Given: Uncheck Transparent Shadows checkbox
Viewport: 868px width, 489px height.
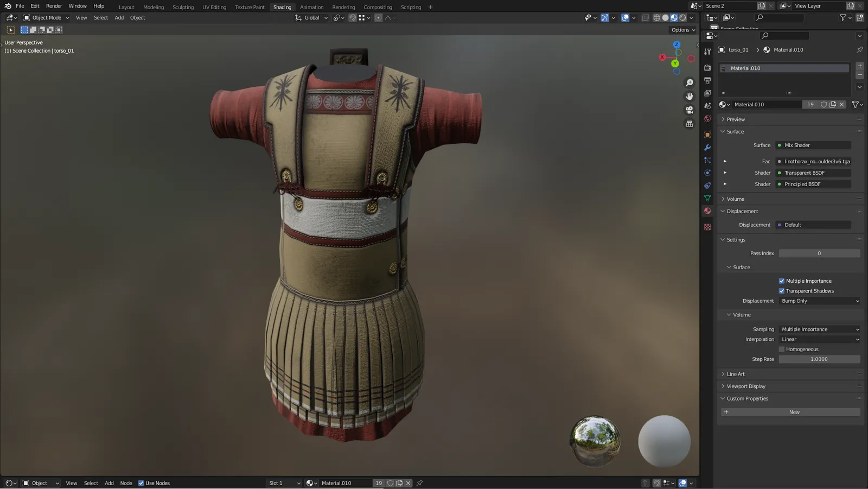Looking at the screenshot, I should click(782, 291).
